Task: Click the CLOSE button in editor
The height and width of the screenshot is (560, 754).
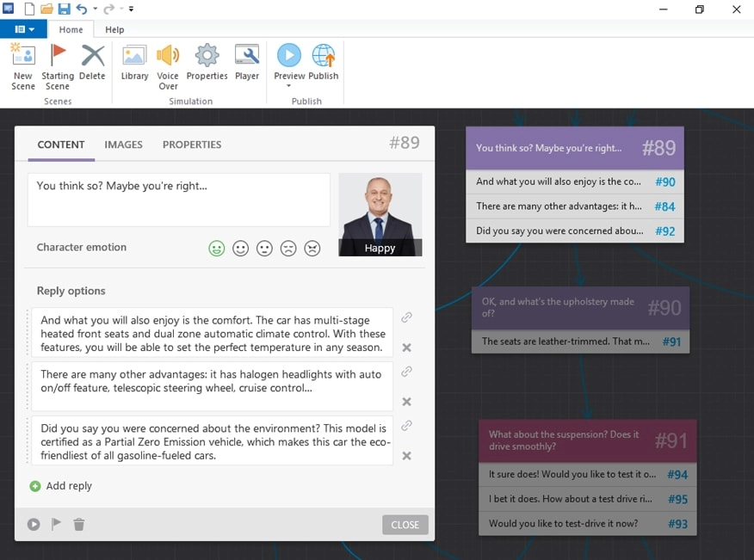Action: coord(405,525)
